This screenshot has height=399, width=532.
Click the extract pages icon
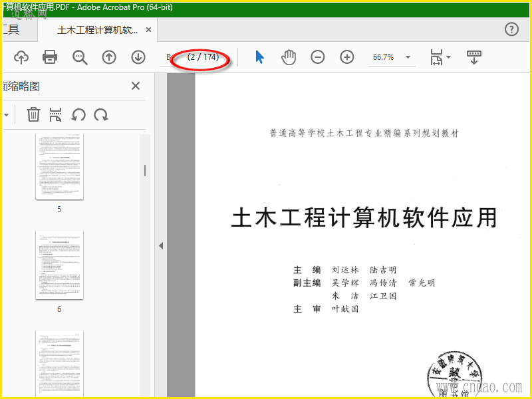pos(55,114)
